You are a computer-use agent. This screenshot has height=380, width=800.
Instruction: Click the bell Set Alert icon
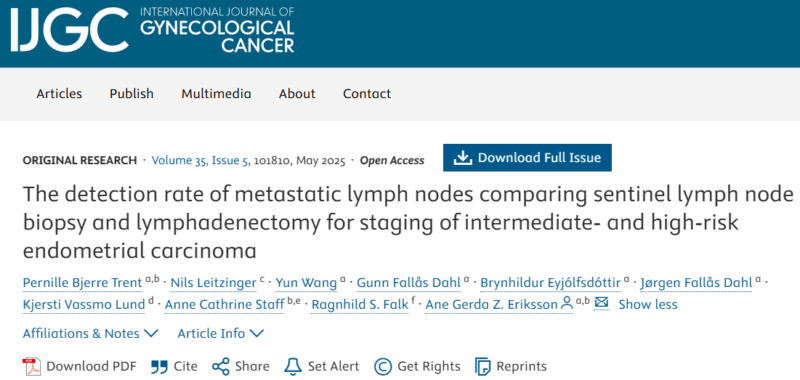(292, 366)
